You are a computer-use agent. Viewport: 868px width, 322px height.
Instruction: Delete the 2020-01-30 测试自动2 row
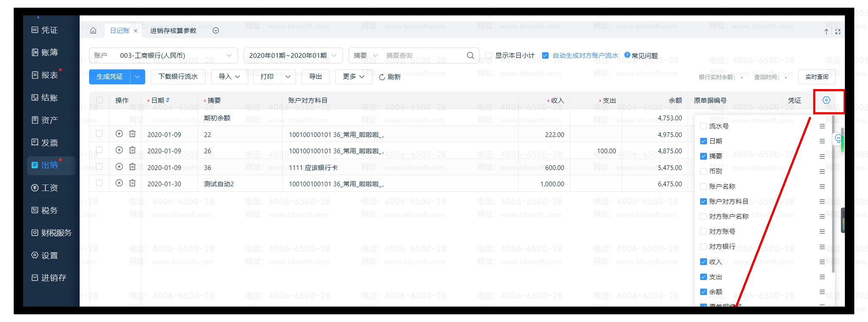[132, 183]
